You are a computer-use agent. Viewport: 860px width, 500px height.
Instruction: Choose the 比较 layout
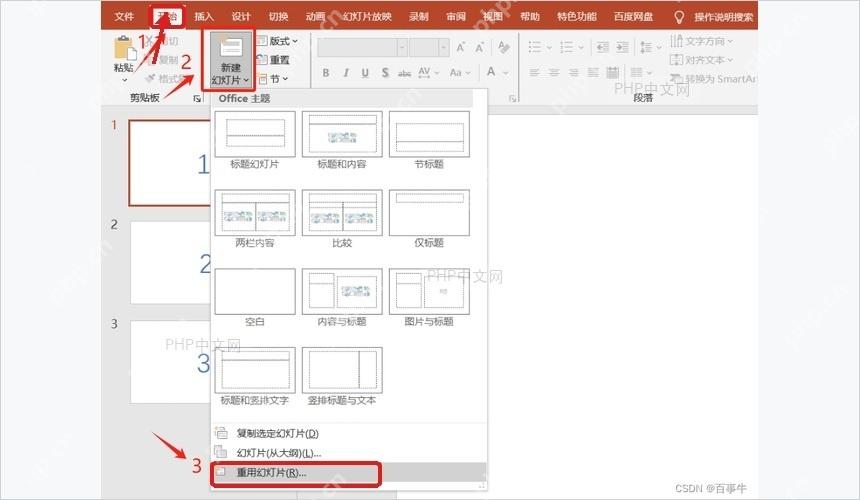[x=342, y=219]
